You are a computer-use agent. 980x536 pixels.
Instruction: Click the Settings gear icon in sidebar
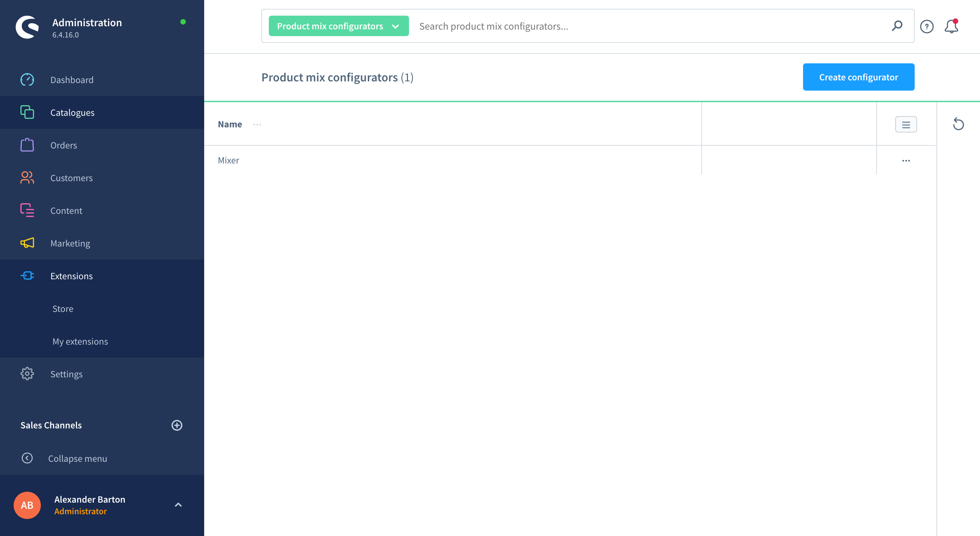[27, 374]
